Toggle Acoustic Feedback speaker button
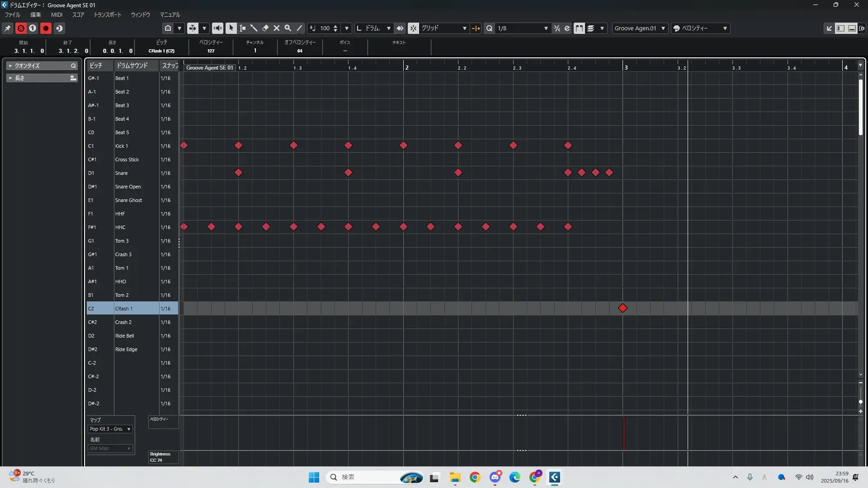This screenshot has height=488, width=868. (217, 28)
